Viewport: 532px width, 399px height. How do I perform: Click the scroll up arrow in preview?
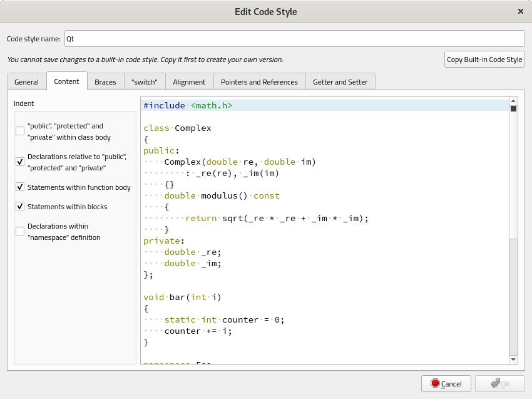click(513, 101)
